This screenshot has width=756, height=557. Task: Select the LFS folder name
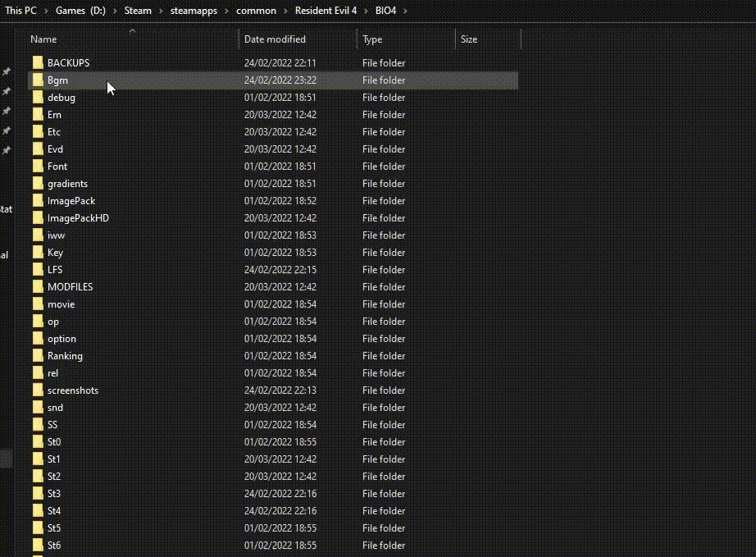[x=55, y=270]
